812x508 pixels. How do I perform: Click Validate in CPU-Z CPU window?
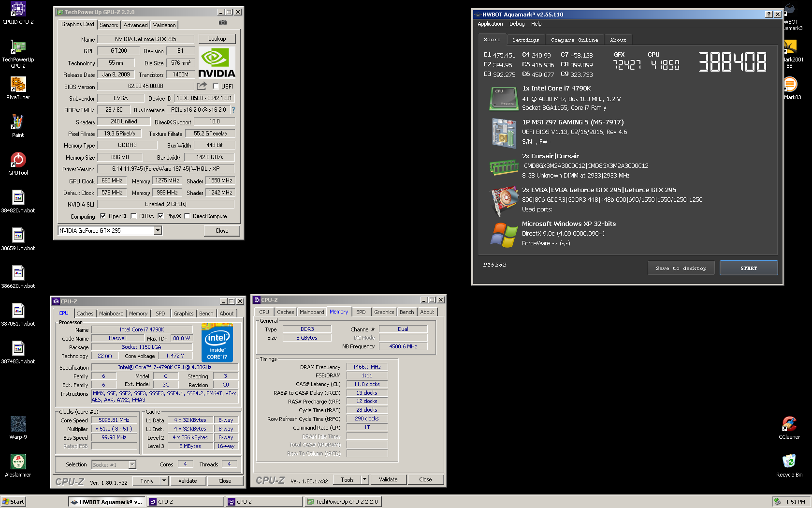(x=188, y=481)
